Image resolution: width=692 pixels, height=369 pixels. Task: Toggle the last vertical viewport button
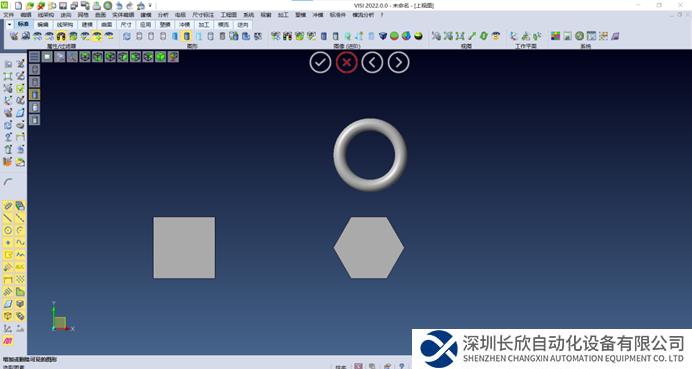click(x=34, y=119)
